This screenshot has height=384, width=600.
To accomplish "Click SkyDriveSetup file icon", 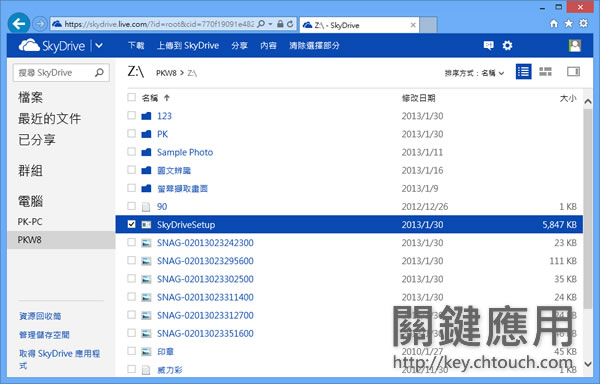I will 146,225.
